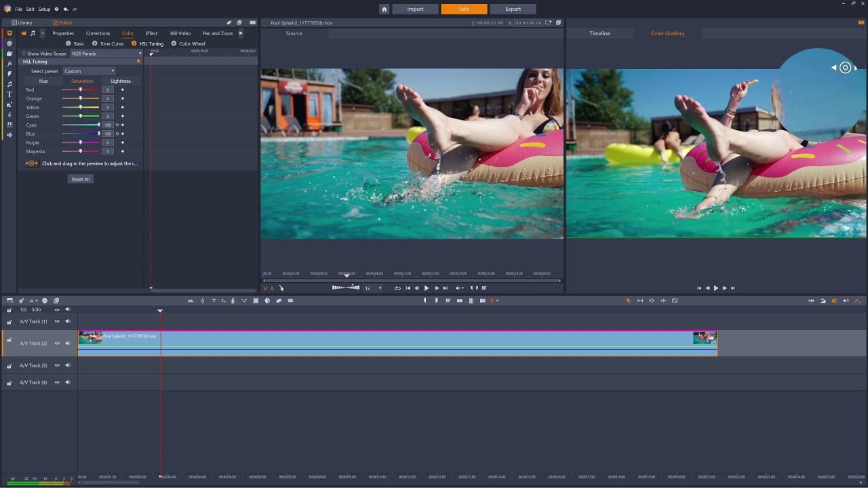868x488 pixels.
Task: Open the Select preset Custom dropdown
Action: click(x=89, y=71)
